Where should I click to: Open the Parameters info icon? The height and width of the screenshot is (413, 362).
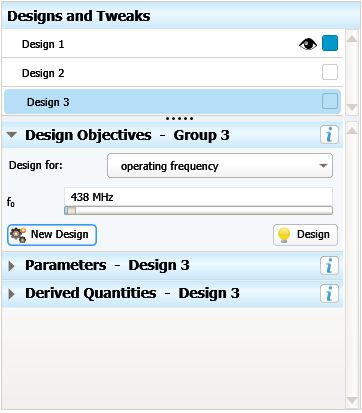329,266
